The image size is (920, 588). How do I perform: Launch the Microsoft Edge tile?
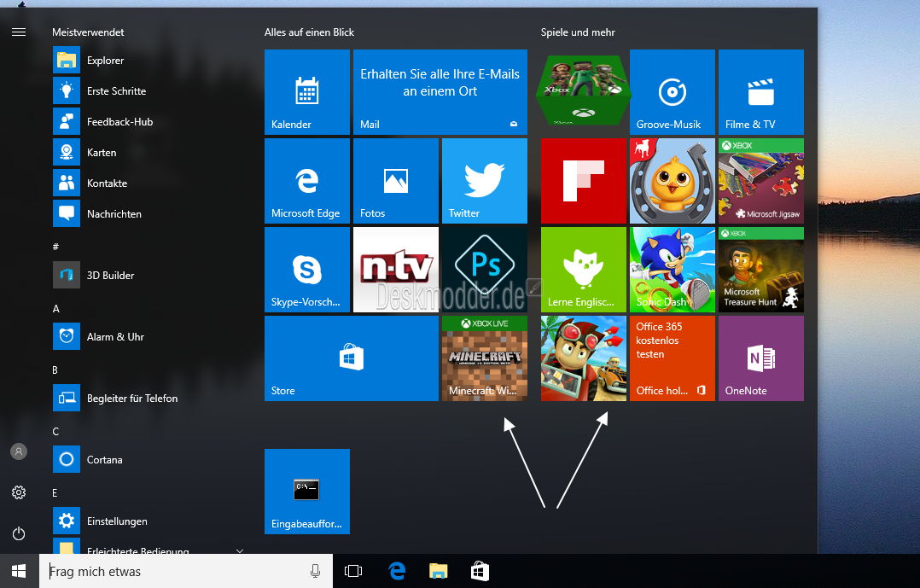[307, 181]
